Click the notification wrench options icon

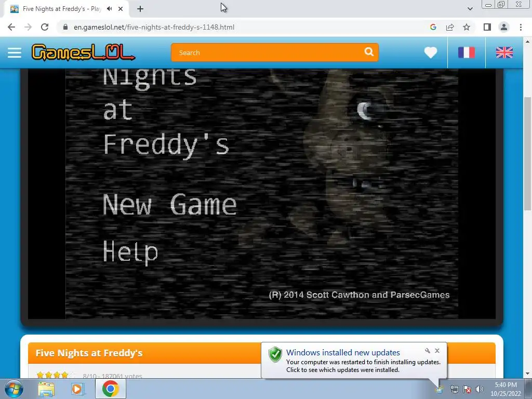coord(428,351)
